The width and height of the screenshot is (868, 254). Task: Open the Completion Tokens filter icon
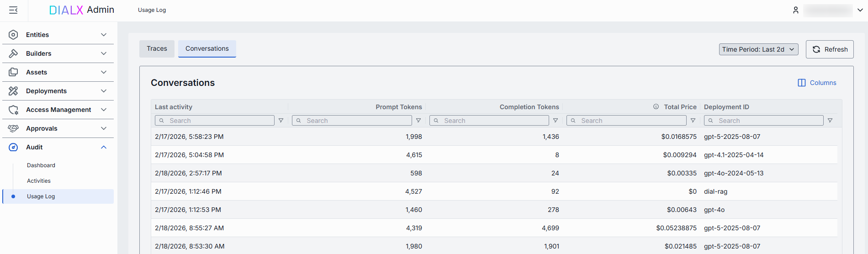pyautogui.click(x=556, y=121)
